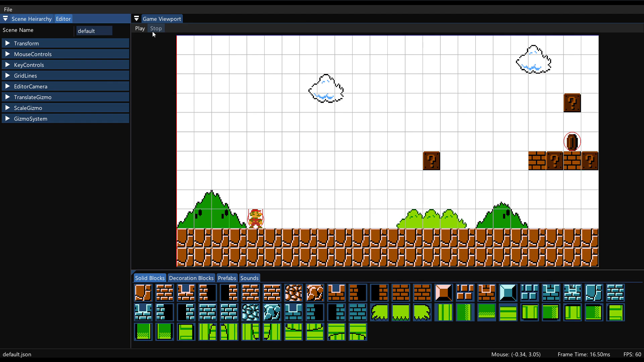Select the coin object in the viewport
644x362 pixels.
pos(572,142)
